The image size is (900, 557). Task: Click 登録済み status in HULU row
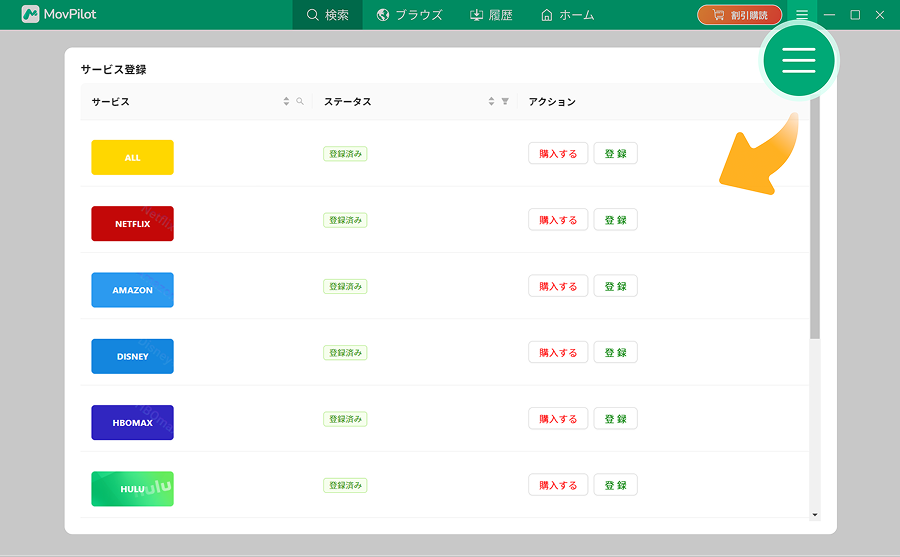coord(345,485)
